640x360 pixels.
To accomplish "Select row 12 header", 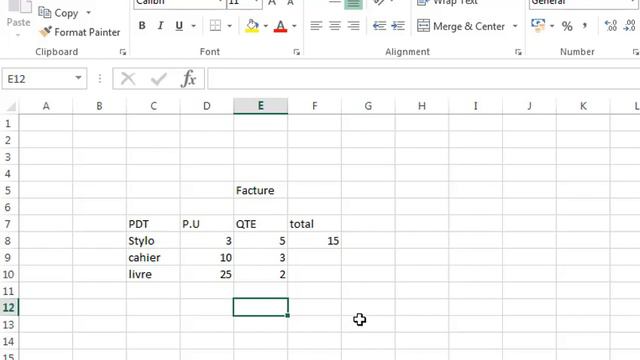I will click(8, 307).
